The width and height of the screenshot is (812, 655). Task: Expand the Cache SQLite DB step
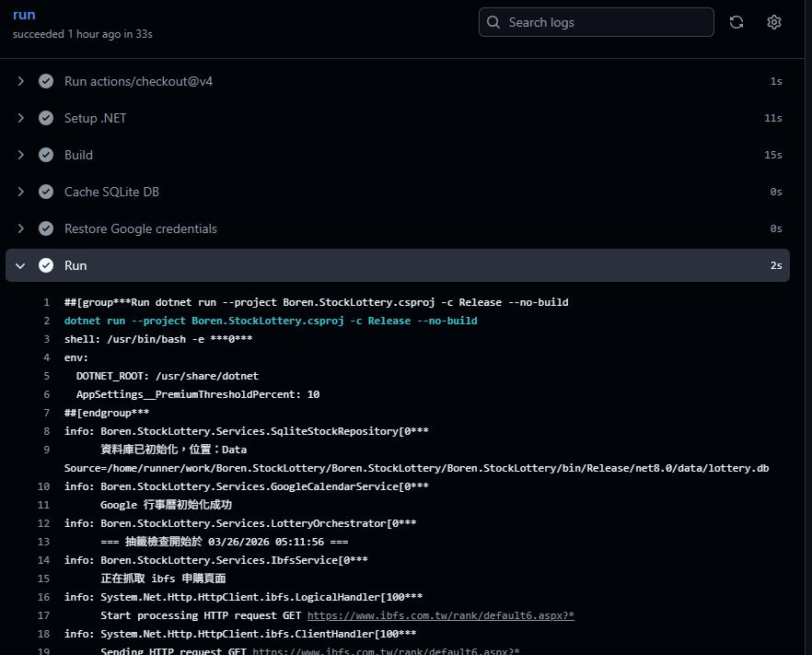click(20, 192)
